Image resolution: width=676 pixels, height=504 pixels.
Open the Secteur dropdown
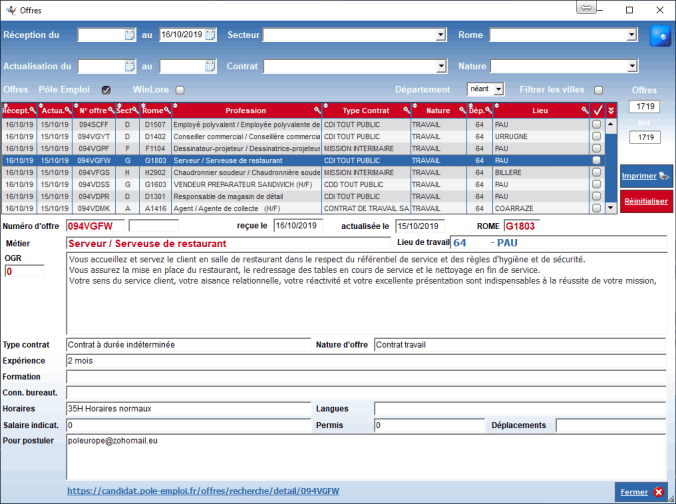[440, 35]
